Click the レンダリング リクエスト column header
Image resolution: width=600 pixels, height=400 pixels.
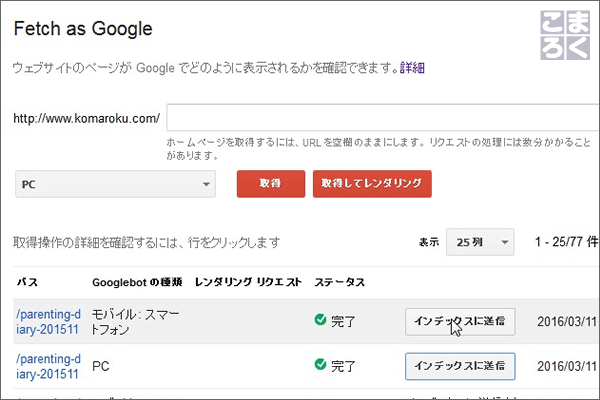[x=248, y=282]
